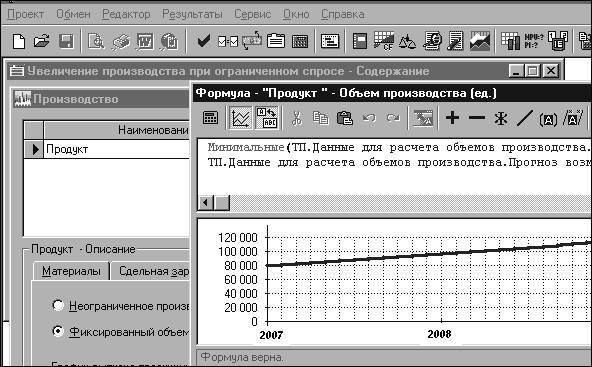Toggle the chart view button in the formula toolbar
Viewport: 592px width, 367px height.
(240, 118)
